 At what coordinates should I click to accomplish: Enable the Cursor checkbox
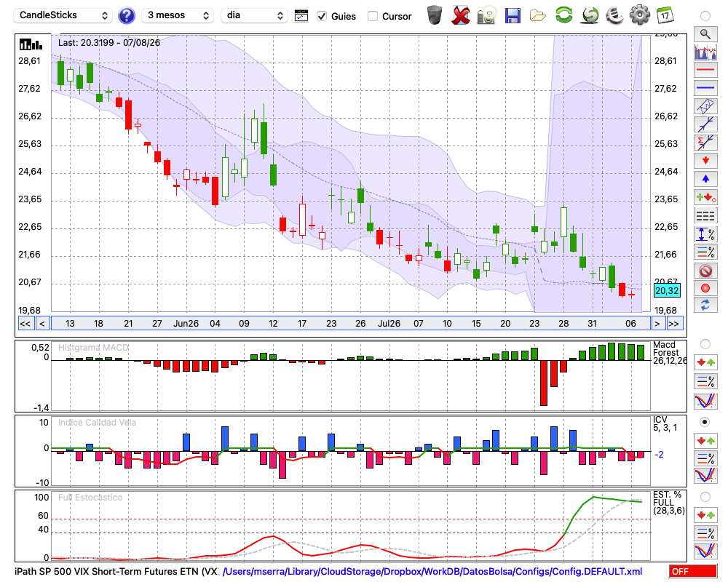pos(372,16)
